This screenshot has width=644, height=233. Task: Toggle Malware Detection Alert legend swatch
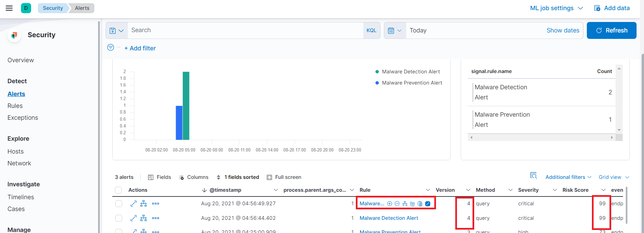click(x=377, y=72)
